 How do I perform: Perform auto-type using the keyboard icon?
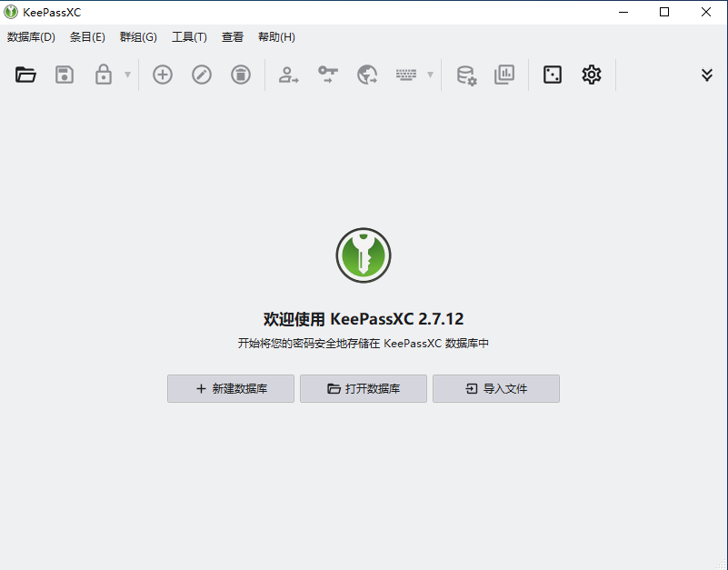407,75
